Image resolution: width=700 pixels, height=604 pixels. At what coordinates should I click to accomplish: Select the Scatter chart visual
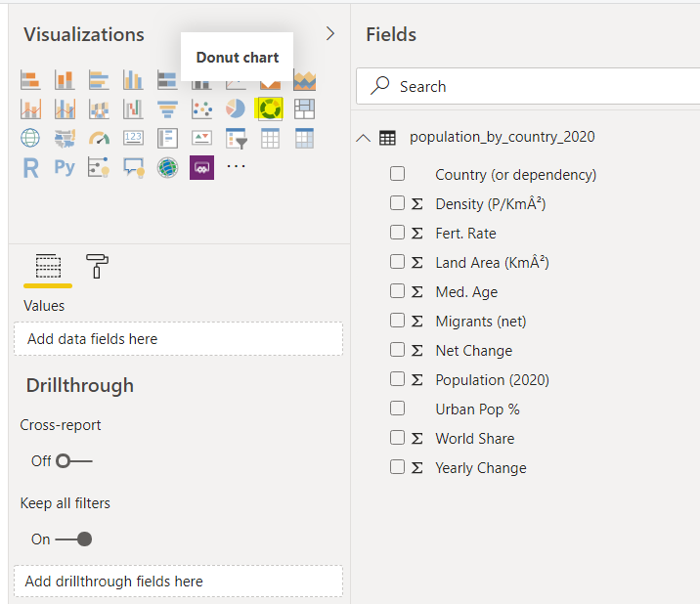coord(201,108)
